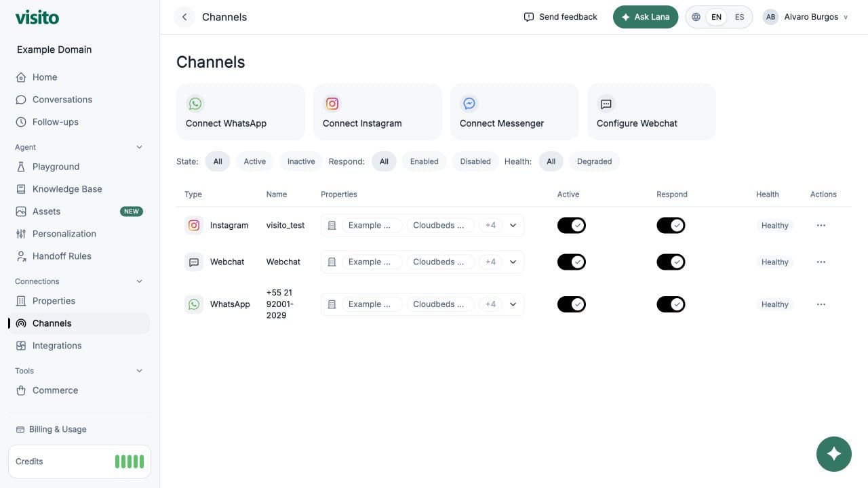Screen dimensions: 868x488
Task: Open the actions menu for the WhatsApp row
Action: pyautogui.click(x=821, y=304)
